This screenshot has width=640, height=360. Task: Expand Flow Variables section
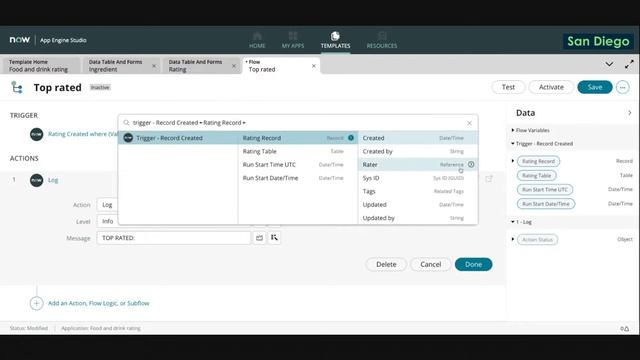[x=513, y=130]
